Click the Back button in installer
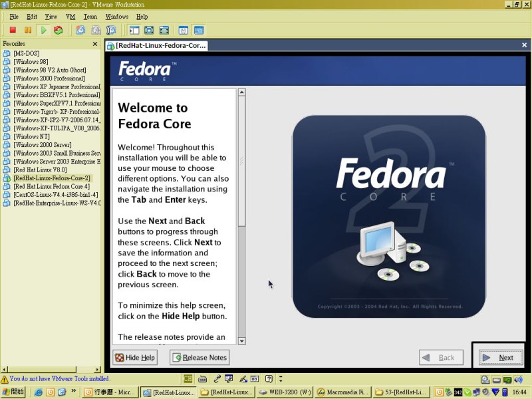Screen dimensions: 532x399 (x=441, y=358)
